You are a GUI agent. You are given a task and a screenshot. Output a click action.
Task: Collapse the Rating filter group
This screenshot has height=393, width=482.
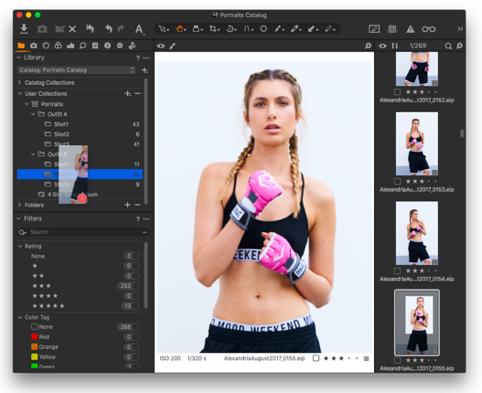click(20, 246)
